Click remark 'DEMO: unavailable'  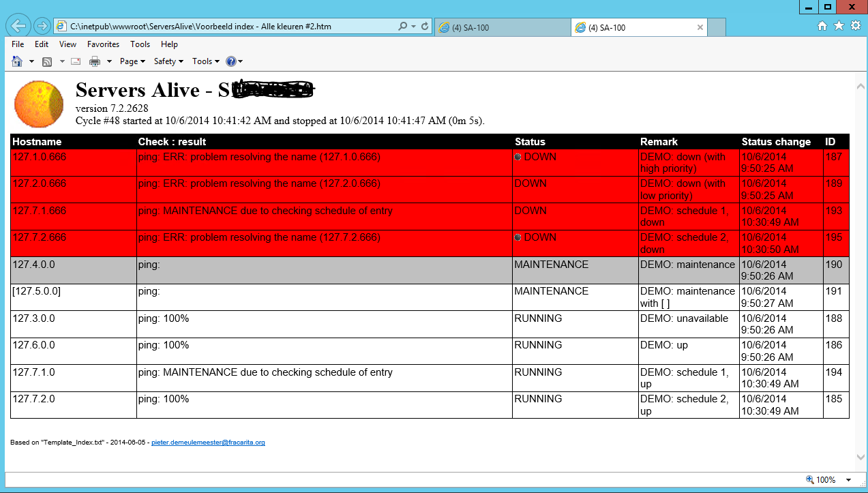pos(684,318)
